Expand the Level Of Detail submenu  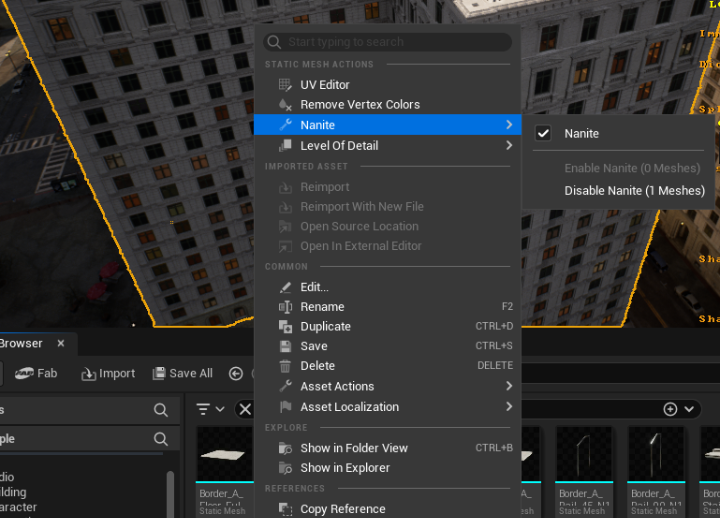[339, 146]
